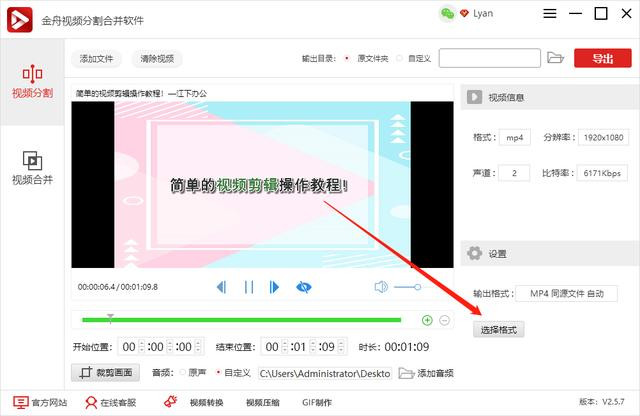Open the hamburger menu in title bar

coord(549,13)
